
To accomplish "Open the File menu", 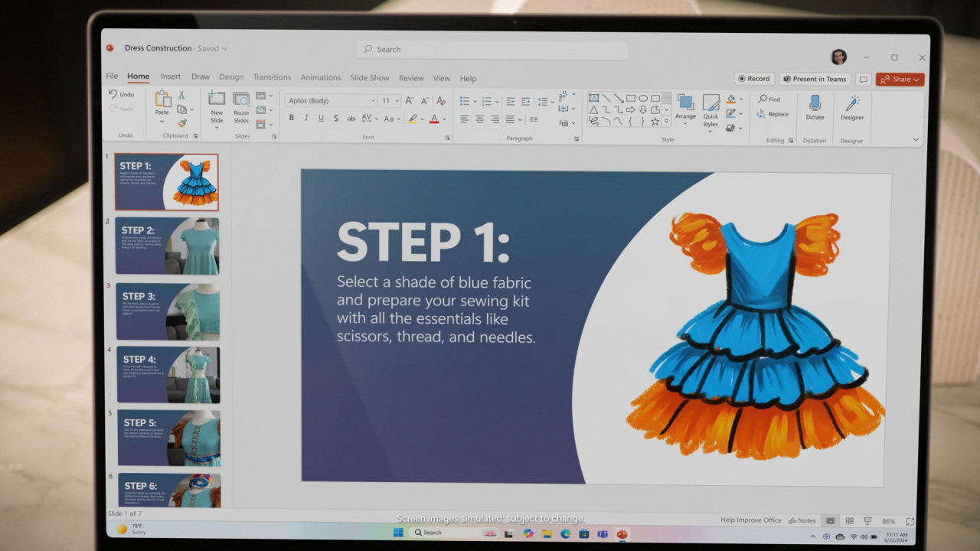I will [112, 77].
